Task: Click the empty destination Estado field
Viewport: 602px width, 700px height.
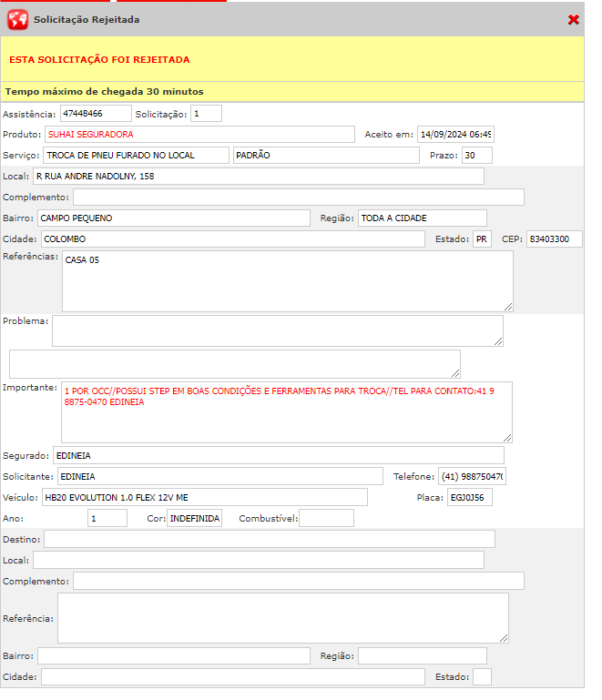Action: 483,677
